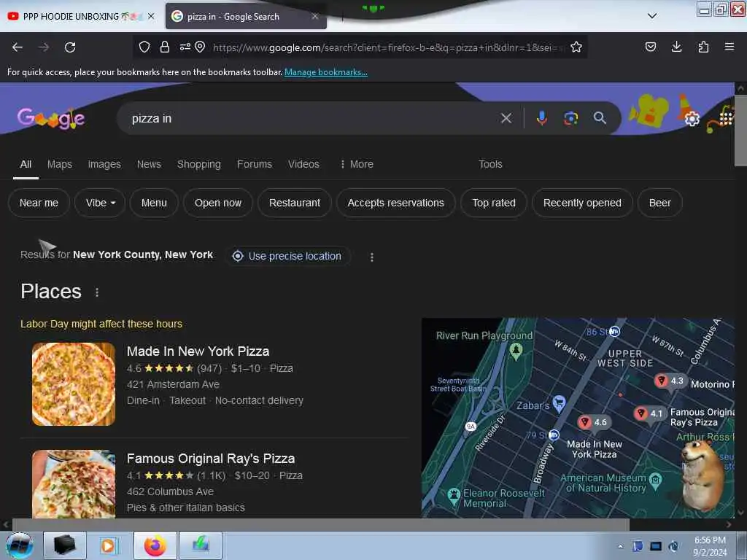Open the media player taskbar icon
Screen dimensions: 747x560
point(108,545)
